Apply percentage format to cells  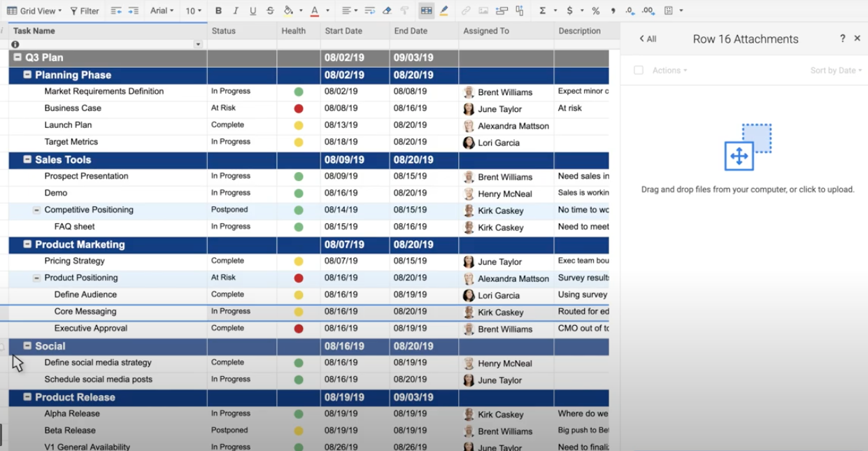(x=595, y=11)
